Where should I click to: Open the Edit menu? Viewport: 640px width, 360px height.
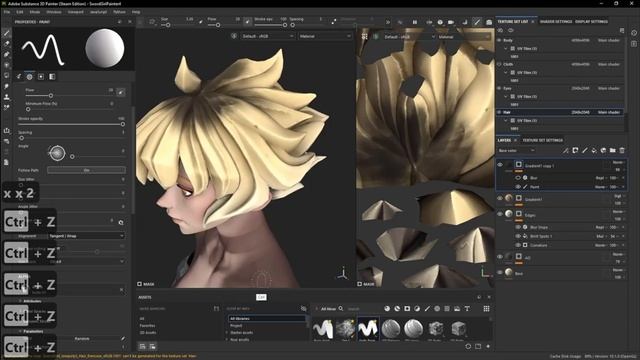[x=20, y=12]
